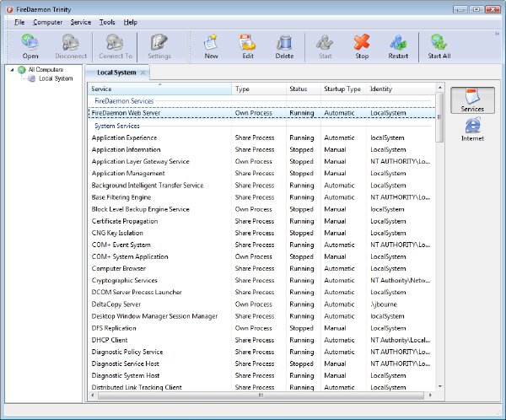Sort by the Service column header

pyautogui.click(x=159, y=89)
